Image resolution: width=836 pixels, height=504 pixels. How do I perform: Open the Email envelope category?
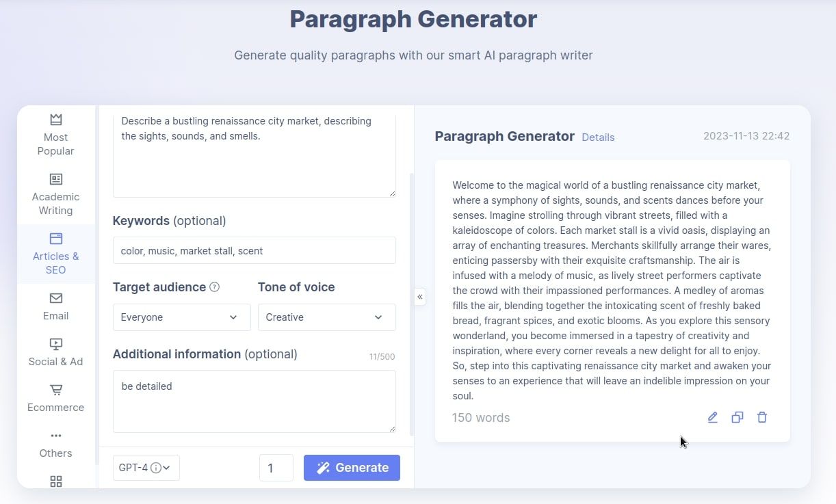(56, 298)
